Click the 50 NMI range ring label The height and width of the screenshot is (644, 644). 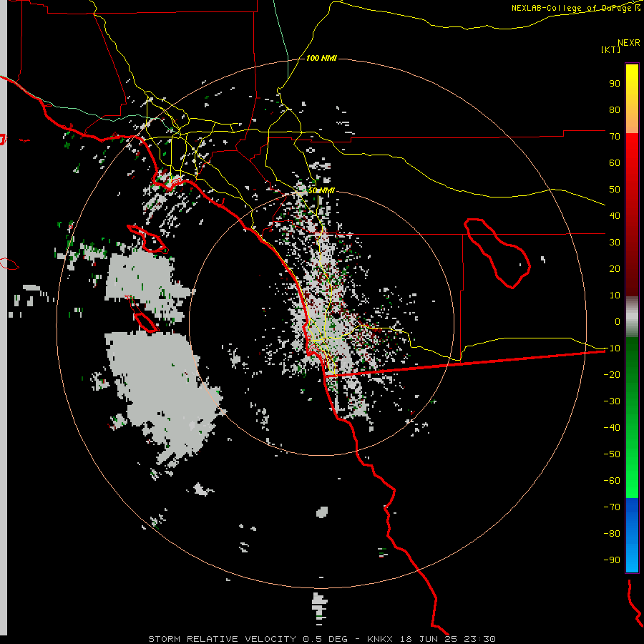tap(321, 190)
